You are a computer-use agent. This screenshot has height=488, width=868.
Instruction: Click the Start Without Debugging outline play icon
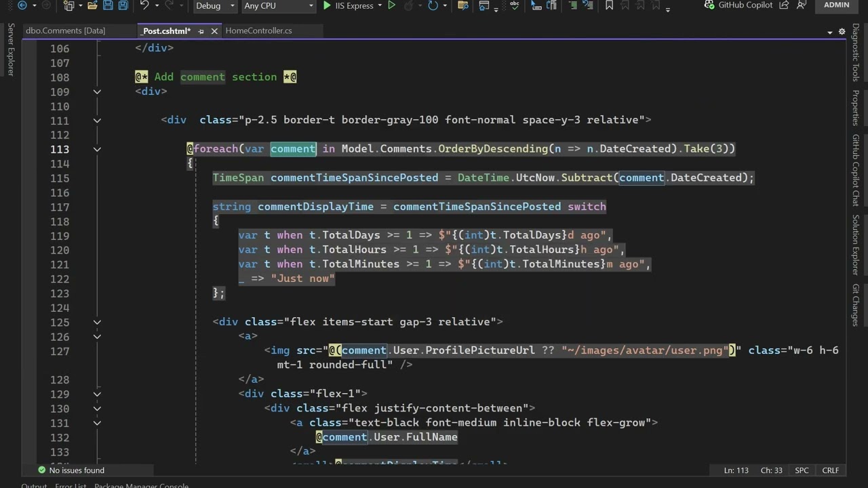coord(391,5)
